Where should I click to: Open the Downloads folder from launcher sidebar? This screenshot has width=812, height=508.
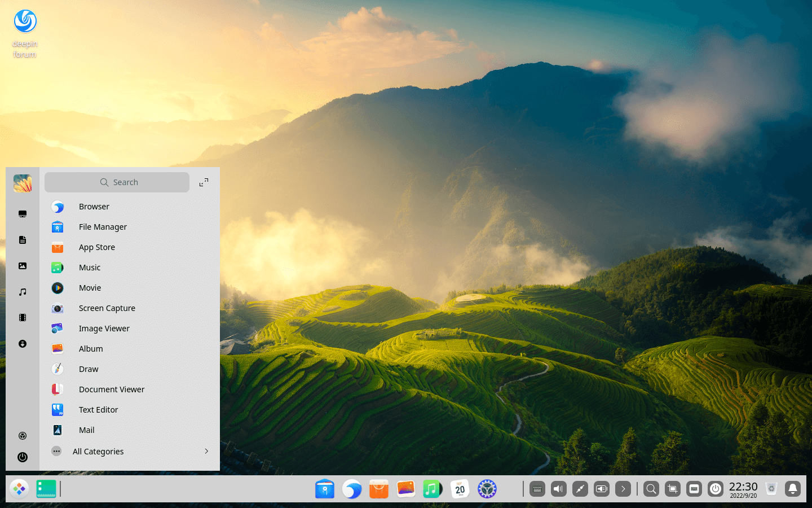23,344
